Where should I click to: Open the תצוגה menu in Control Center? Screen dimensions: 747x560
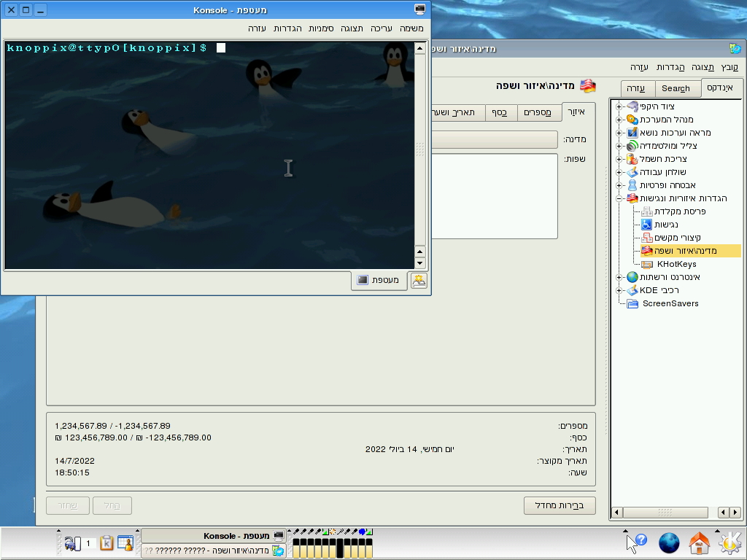point(703,67)
